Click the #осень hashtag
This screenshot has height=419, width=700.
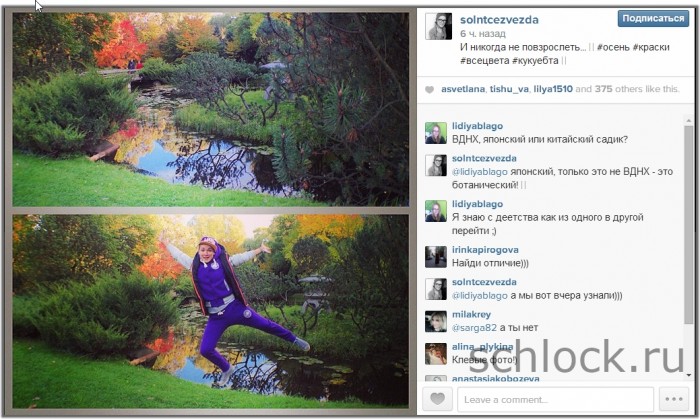click(612, 47)
